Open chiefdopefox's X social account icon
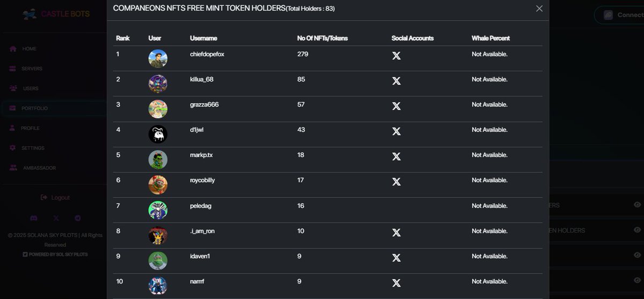The height and width of the screenshot is (299, 644). [x=396, y=56]
